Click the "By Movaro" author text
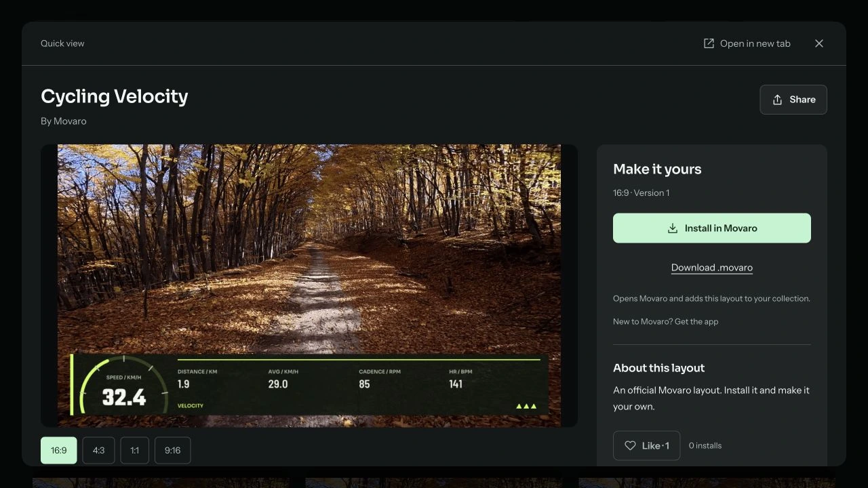The image size is (868, 488). (x=64, y=121)
